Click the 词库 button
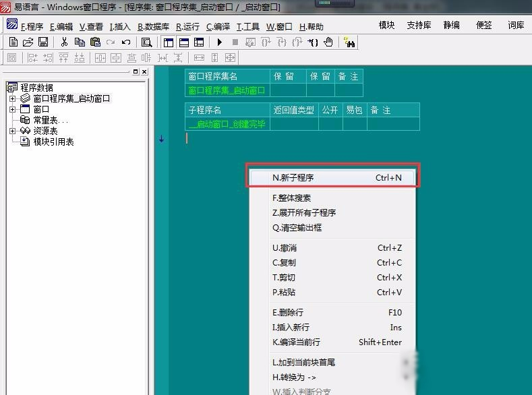 coord(516,25)
